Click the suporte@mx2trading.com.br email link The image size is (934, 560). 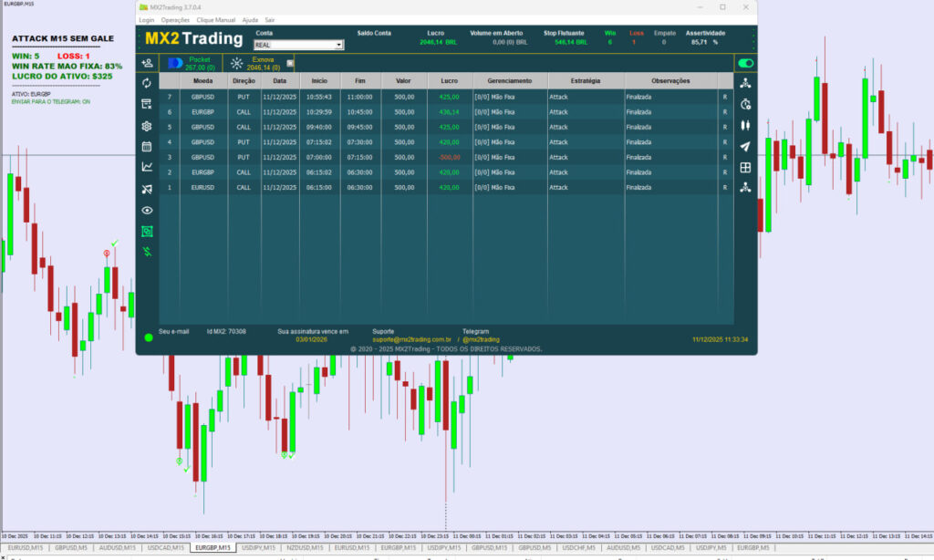(x=412, y=339)
